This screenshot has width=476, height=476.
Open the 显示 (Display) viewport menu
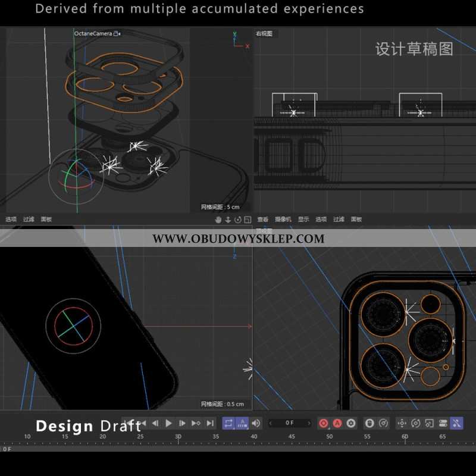pyautogui.click(x=303, y=220)
